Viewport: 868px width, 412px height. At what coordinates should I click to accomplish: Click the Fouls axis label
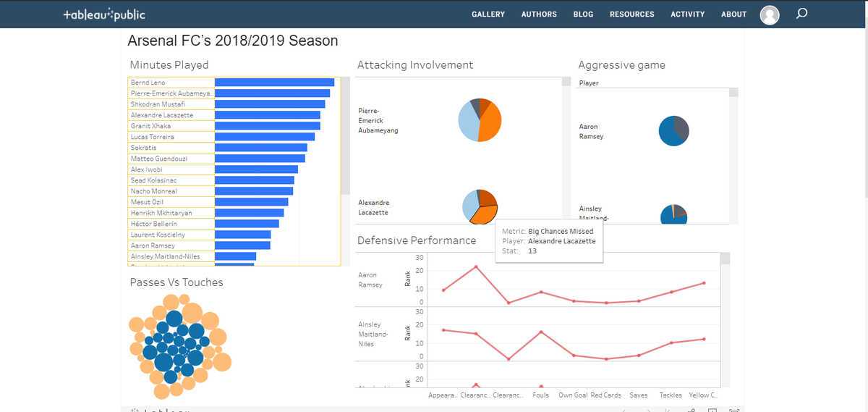coord(540,395)
